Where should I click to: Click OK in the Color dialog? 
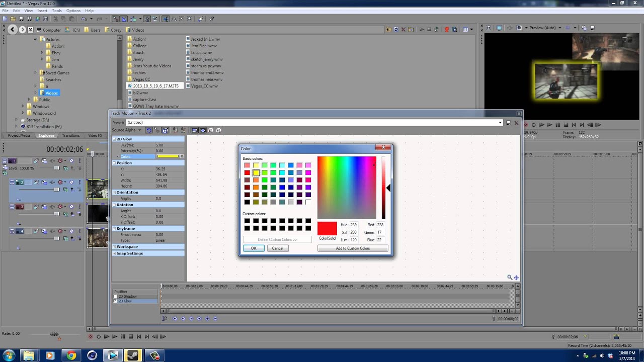tap(254, 248)
